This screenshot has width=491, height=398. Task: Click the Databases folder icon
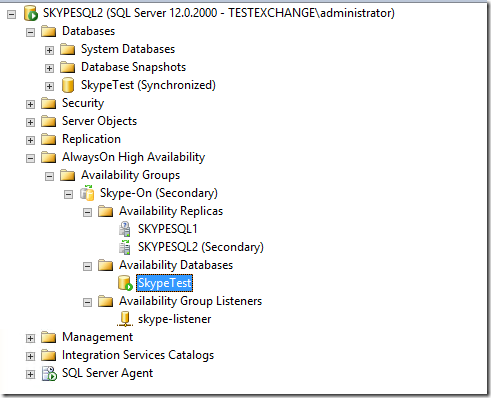click(x=49, y=32)
